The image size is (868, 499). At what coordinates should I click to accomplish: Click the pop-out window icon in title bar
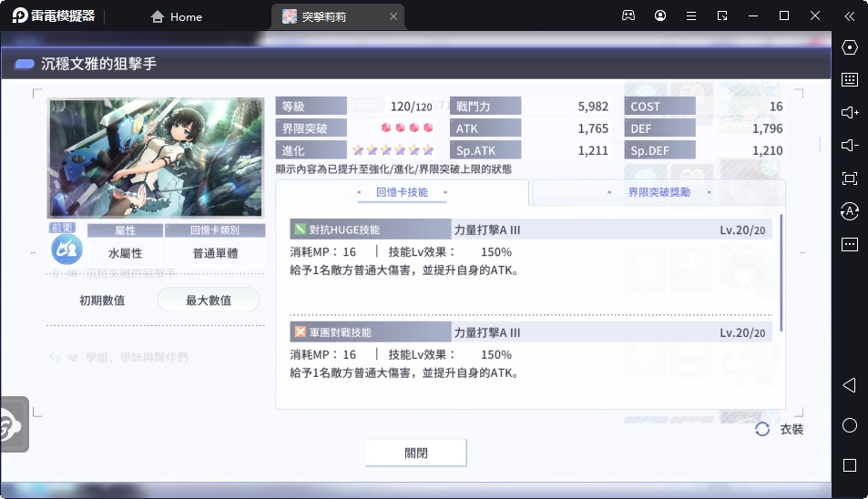[722, 16]
